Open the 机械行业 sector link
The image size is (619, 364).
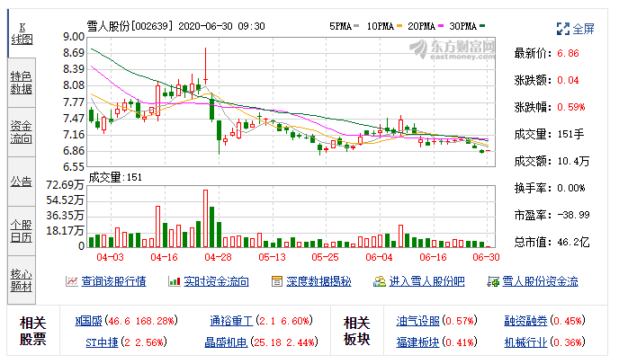pyautogui.click(x=525, y=342)
